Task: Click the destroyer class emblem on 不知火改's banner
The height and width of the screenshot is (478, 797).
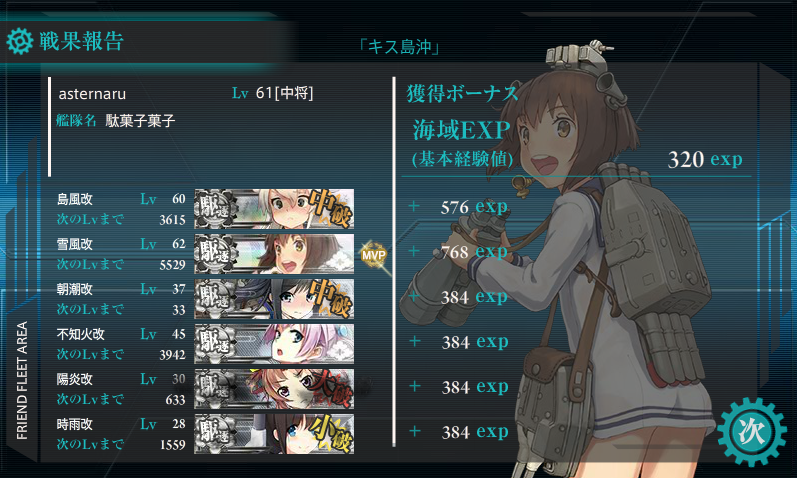Action: point(216,344)
